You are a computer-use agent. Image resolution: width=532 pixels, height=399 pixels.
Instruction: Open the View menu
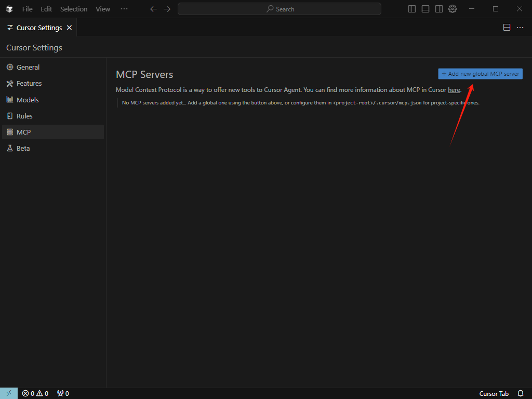coord(103,9)
